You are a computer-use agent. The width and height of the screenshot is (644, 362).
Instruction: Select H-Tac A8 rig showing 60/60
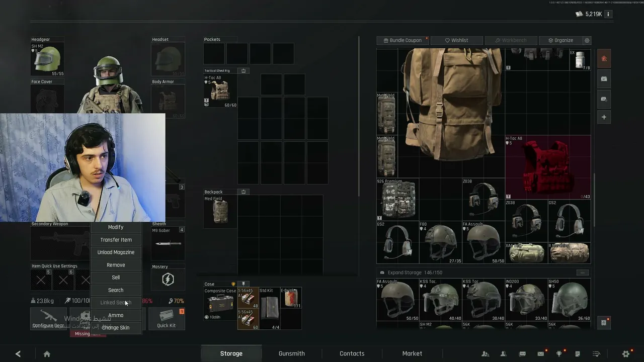pyautogui.click(x=220, y=91)
